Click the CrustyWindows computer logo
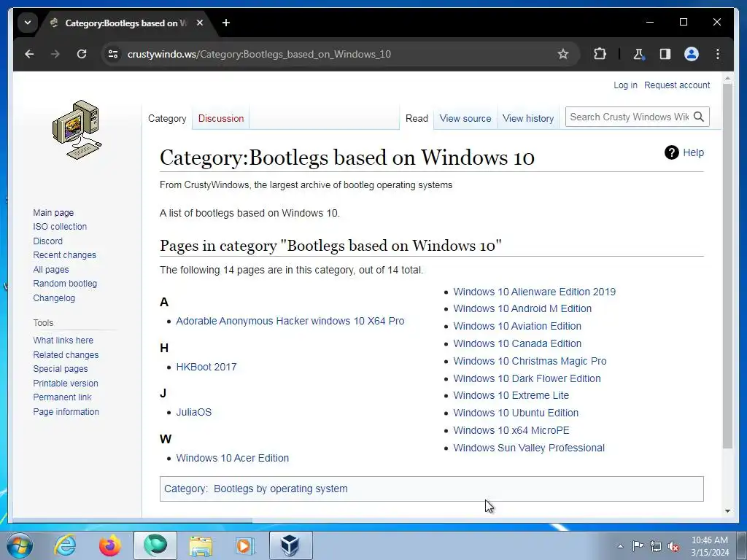 (x=77, y=130)
